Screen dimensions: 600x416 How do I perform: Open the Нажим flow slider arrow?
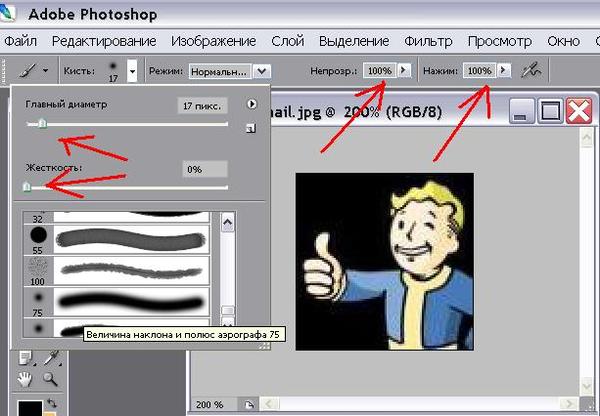coord(504,70)
